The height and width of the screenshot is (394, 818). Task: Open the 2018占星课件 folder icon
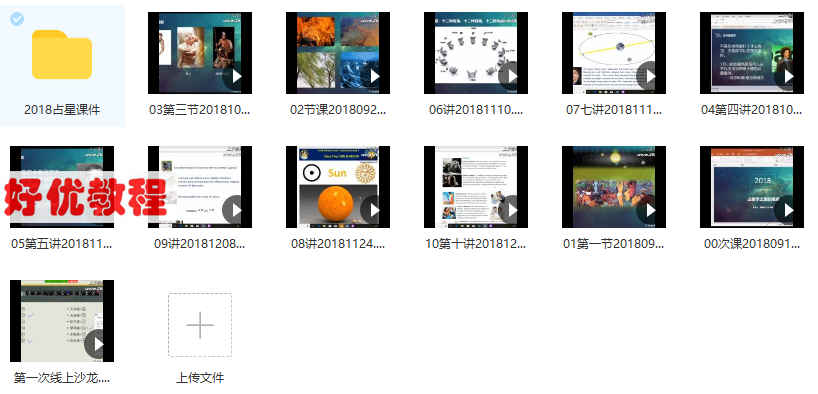(62, 54)
